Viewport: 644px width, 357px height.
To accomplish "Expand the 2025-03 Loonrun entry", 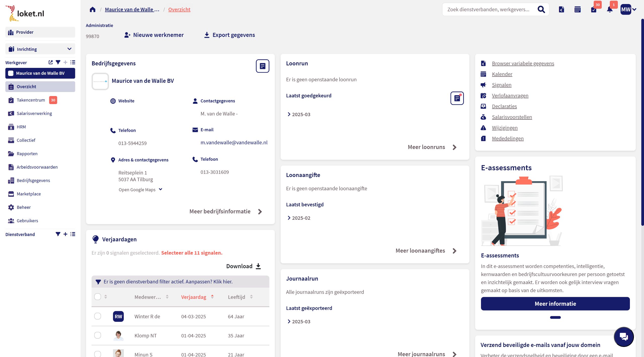I will 299,114.
